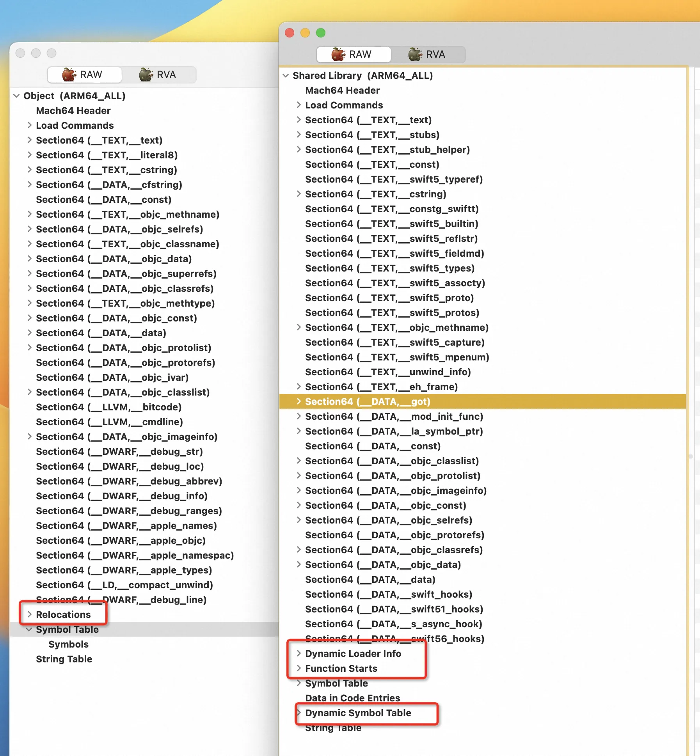
Task: Expand Section64 (__TEXT,__literal8)
Action: point(29,155)
